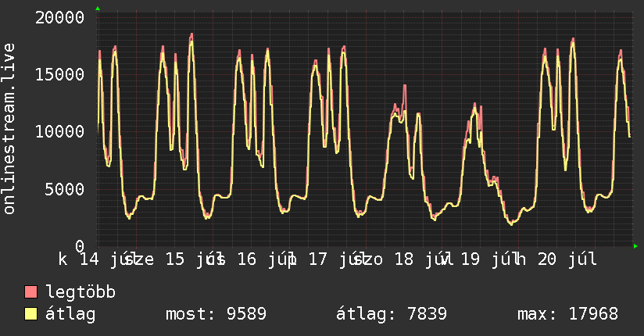This screenshot has width=644, height=336.
Task: Click the átlag legend label
Action: point(70,314)
